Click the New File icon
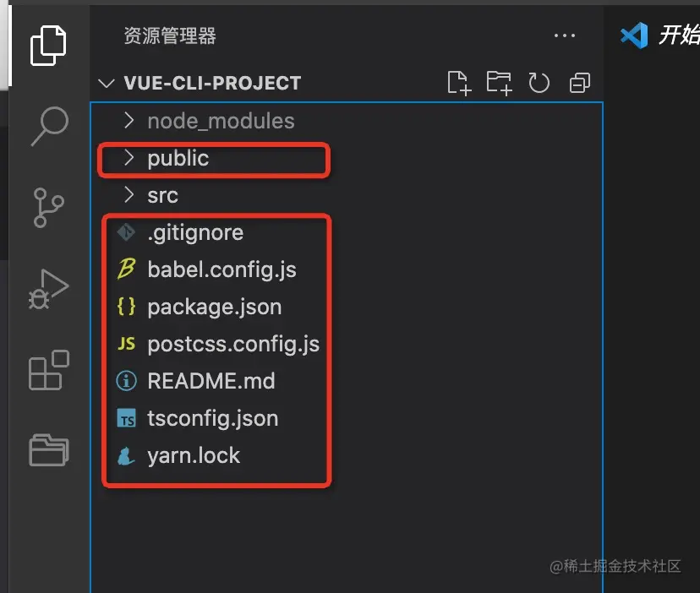 click(x=458, y=83)
